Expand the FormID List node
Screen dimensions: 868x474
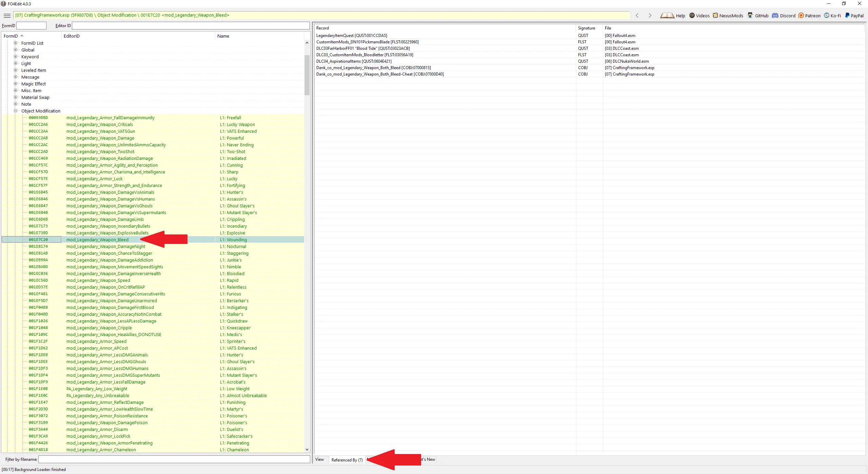point(15,43)
